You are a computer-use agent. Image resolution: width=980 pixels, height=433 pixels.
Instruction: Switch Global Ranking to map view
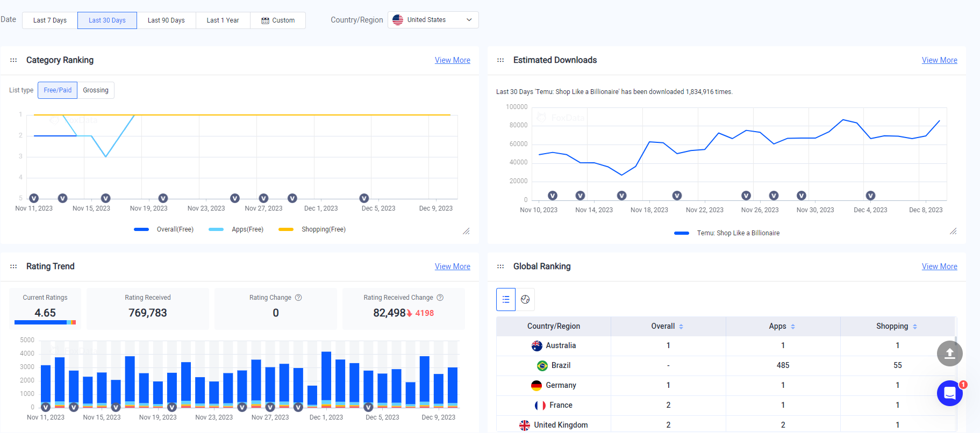click(525, 299)
